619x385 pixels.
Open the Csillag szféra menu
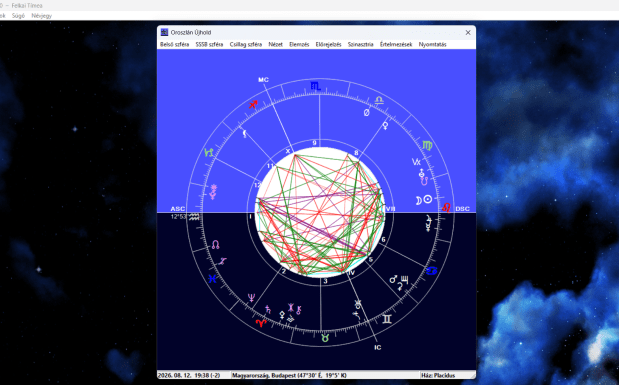[x=246, y=45]
